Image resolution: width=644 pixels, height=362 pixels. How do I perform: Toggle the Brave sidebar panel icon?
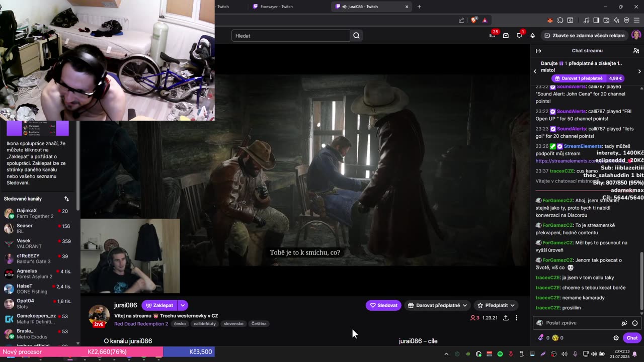coord(596,20)
